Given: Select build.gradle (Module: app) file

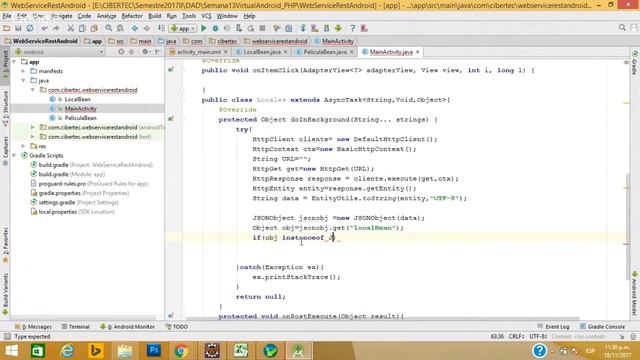Looking at the screenshot, I should (x=71, y=174).
